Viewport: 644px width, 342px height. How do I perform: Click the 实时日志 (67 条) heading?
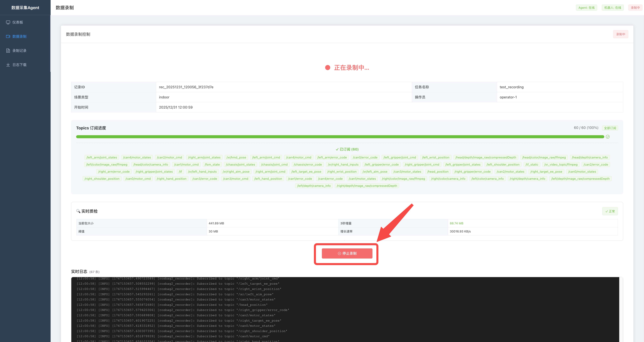[x=85, y=272]
